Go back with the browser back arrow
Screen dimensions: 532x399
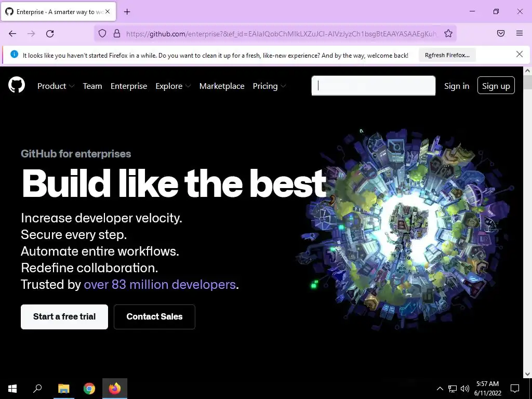click(x=12, y=33)
